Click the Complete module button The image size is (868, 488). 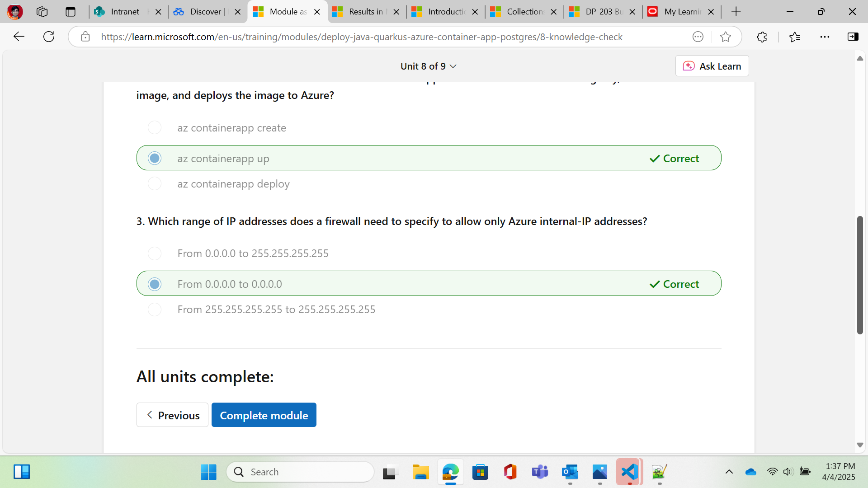[264, 415]
